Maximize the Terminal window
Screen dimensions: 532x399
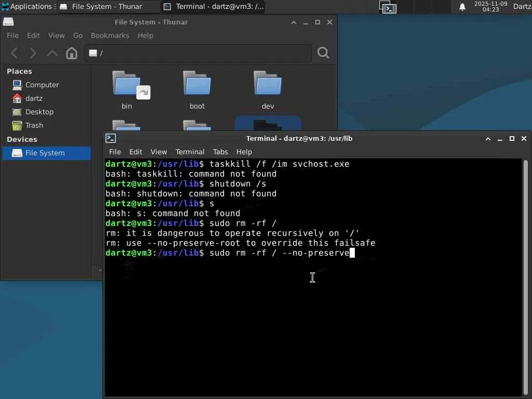(x=512, y=138)
